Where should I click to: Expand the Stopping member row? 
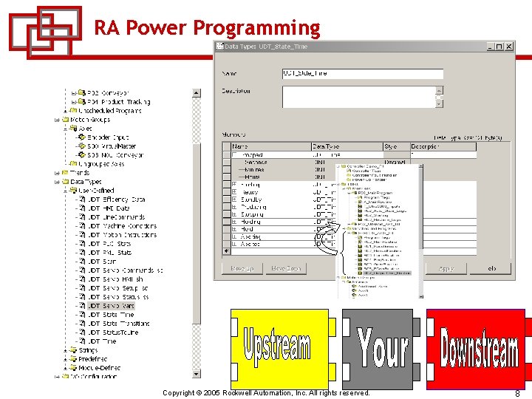click(234, 214)
